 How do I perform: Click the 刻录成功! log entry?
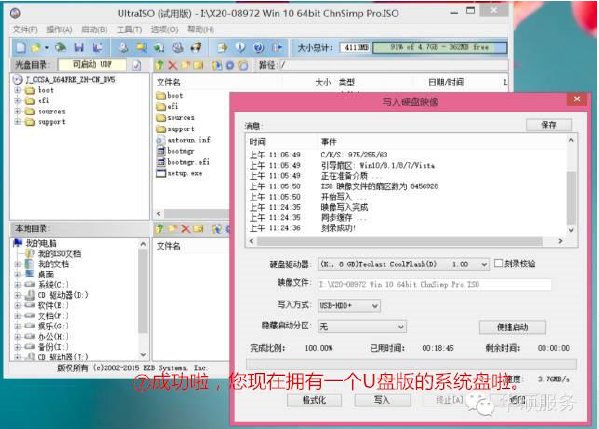(x=338, y=228)
